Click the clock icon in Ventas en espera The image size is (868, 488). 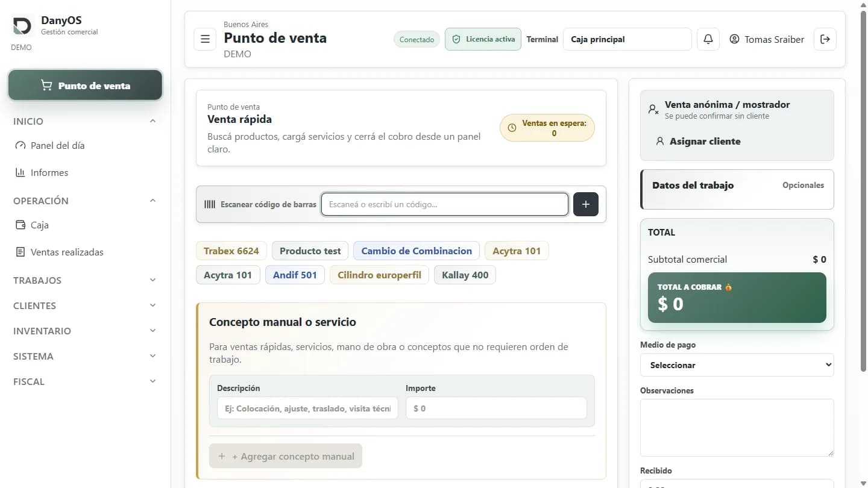coord(512,128)
